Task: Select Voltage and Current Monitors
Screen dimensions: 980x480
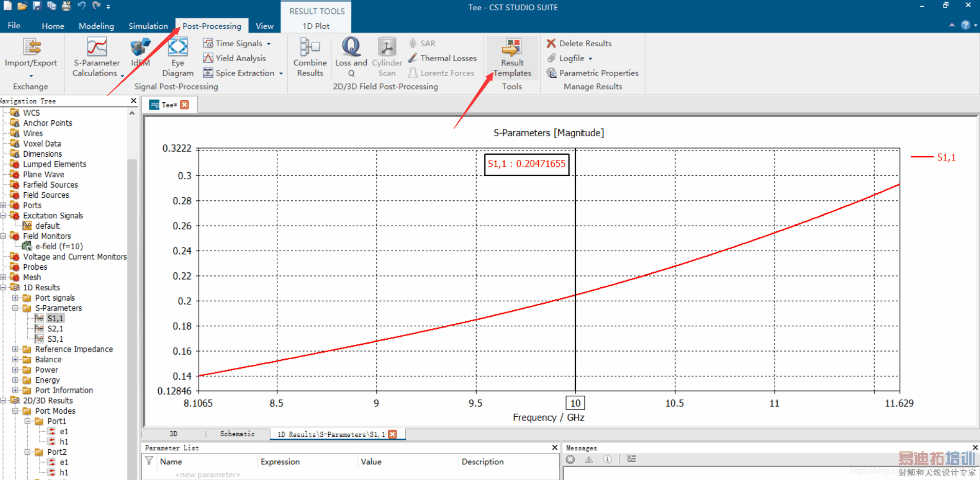Action: [74, 256]
